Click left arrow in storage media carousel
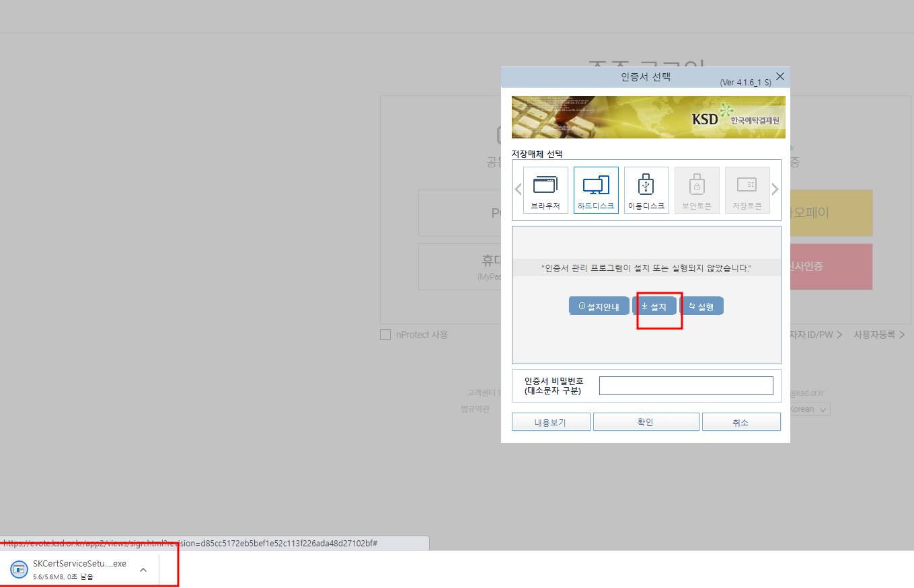 pyautogui.click(x=517, y=190)
